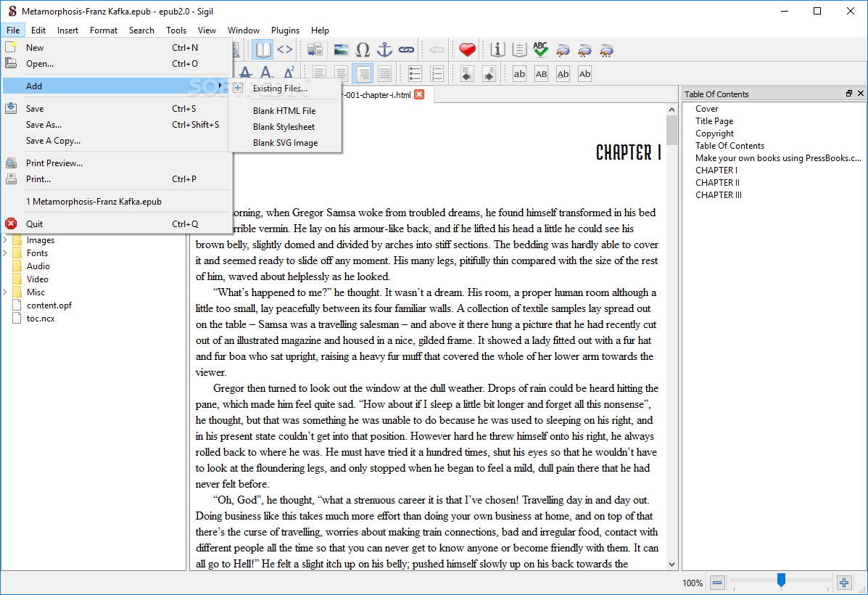Screen dimensions: 868x595
Task: Select Print Preview... from the File menu
Action: [116, 163]
